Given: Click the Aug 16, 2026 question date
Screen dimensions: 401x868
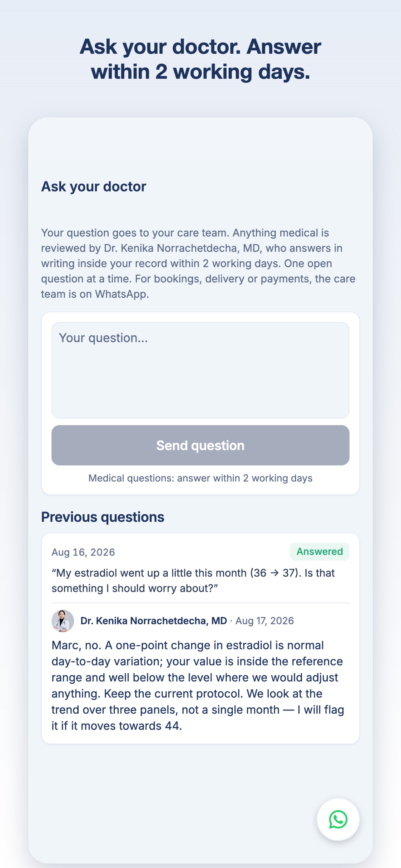Looking at the screenshot, I should click(x=83, y=552).
